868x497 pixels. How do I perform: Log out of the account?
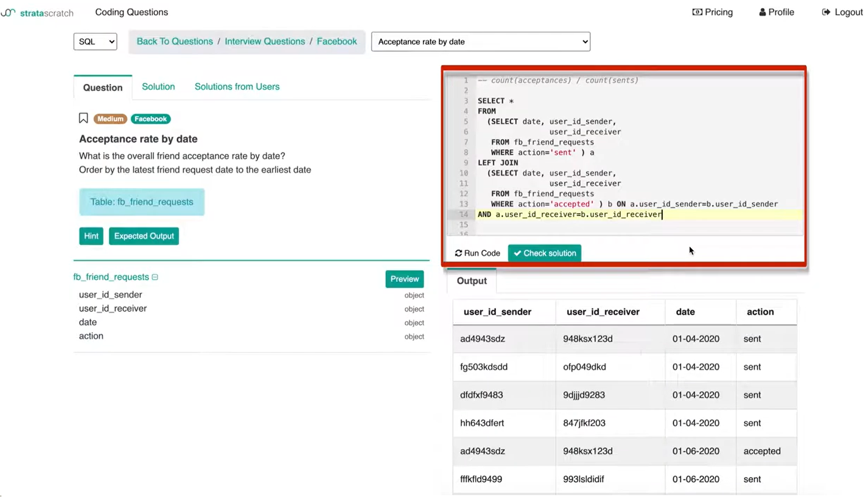(842, 12)
